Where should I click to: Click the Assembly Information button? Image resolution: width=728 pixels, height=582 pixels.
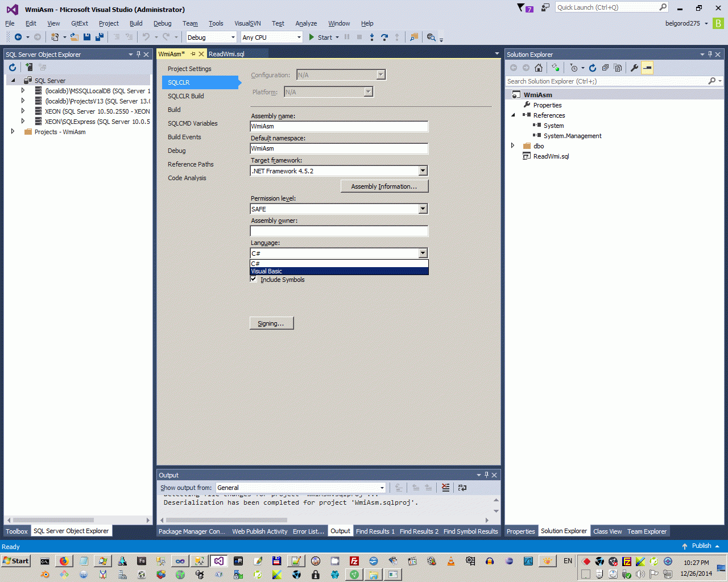coord(384,186)
